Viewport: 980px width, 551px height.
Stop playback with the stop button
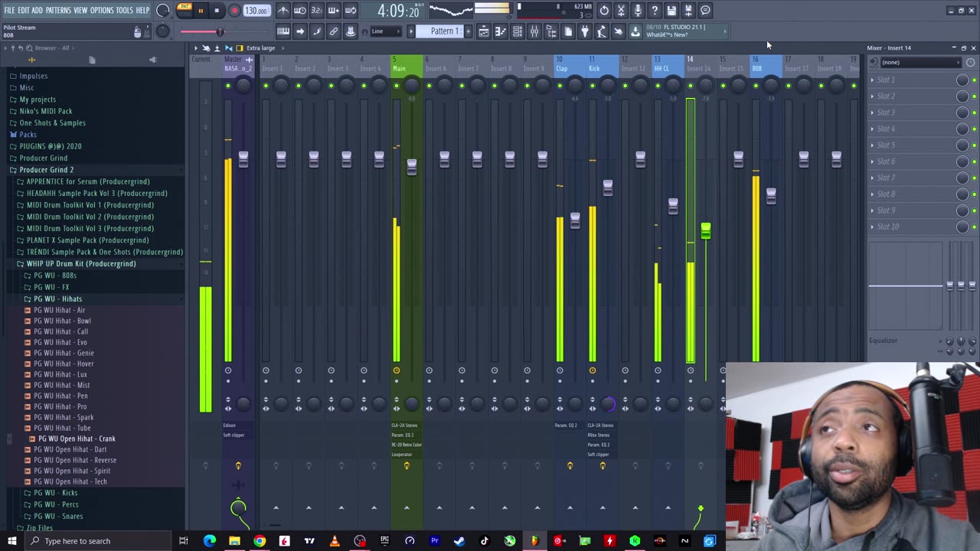pos(217,11)
